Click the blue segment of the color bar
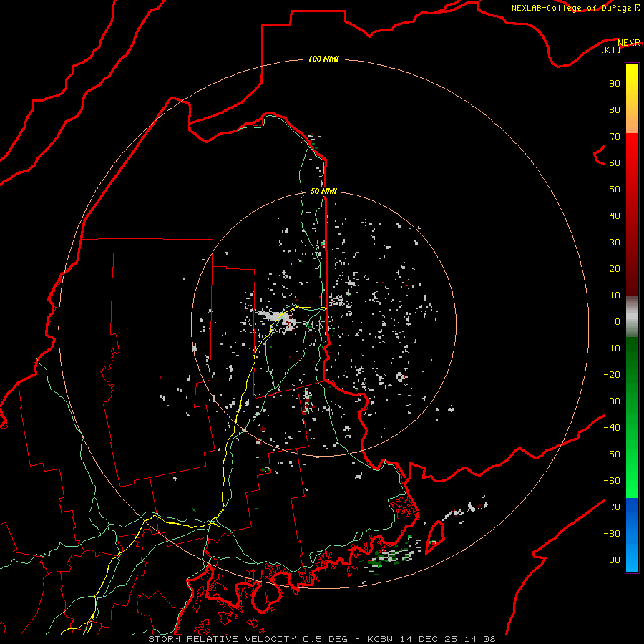The image size is (644, 644). (632, 535)
